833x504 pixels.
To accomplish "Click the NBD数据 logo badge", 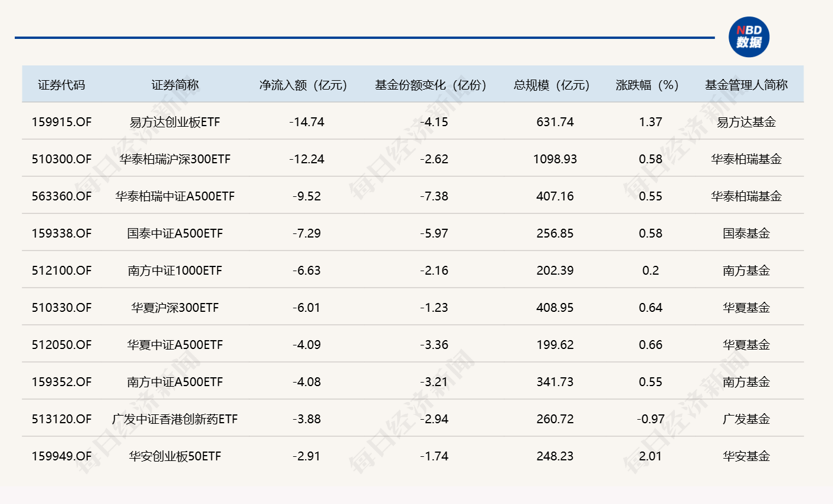I will pyautogui.click(x=749, y=37).
